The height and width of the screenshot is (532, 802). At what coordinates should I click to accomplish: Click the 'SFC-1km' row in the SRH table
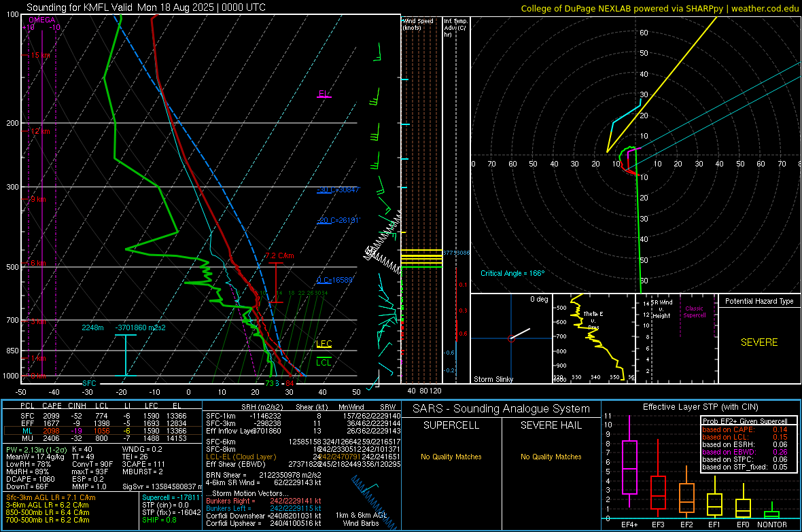302,416
